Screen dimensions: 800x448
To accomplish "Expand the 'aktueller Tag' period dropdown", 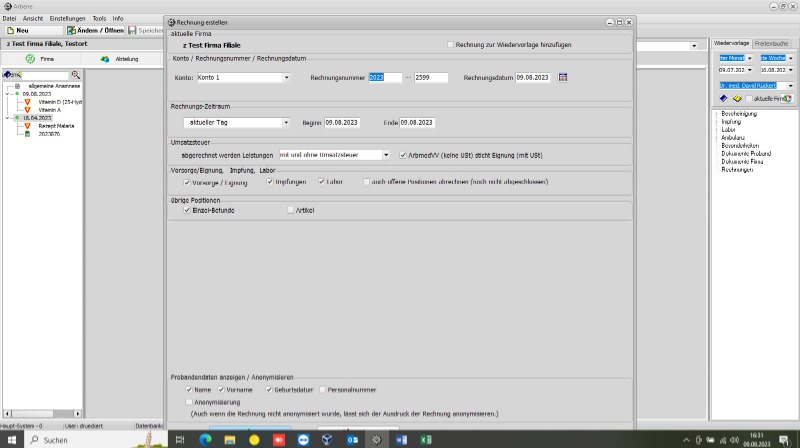I will tap(285, 123).
